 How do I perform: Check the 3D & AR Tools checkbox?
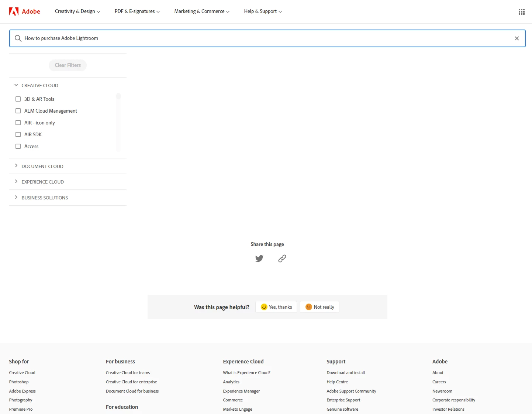coord(18,99)
